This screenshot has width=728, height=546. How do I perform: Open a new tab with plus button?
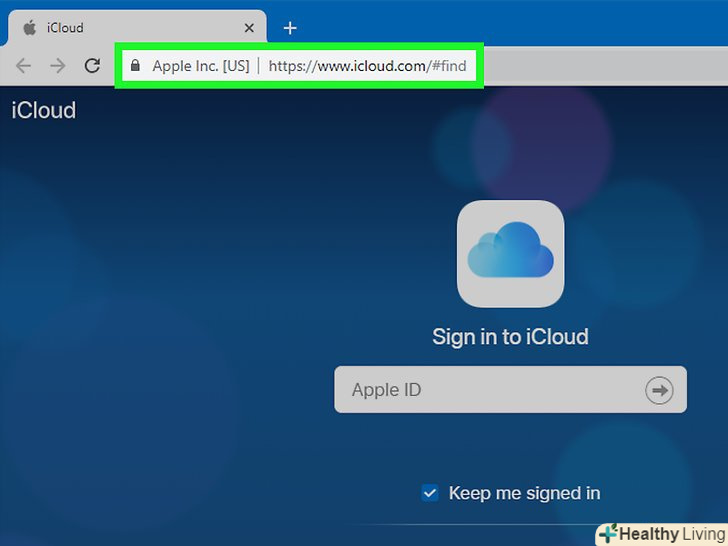click(x=290, y=28)
